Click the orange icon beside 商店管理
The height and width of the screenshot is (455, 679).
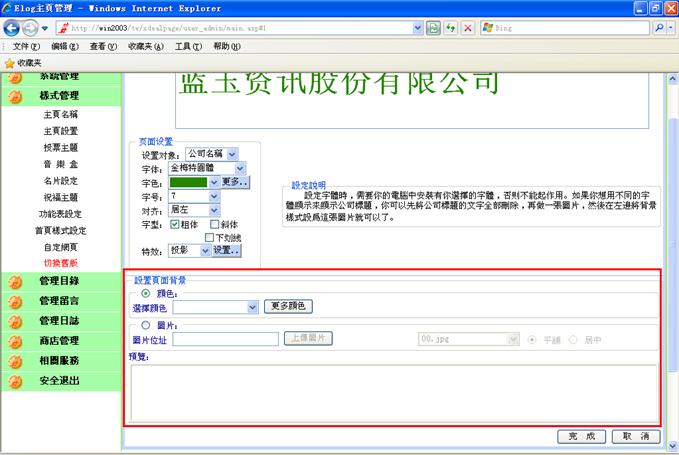[15, 341]
